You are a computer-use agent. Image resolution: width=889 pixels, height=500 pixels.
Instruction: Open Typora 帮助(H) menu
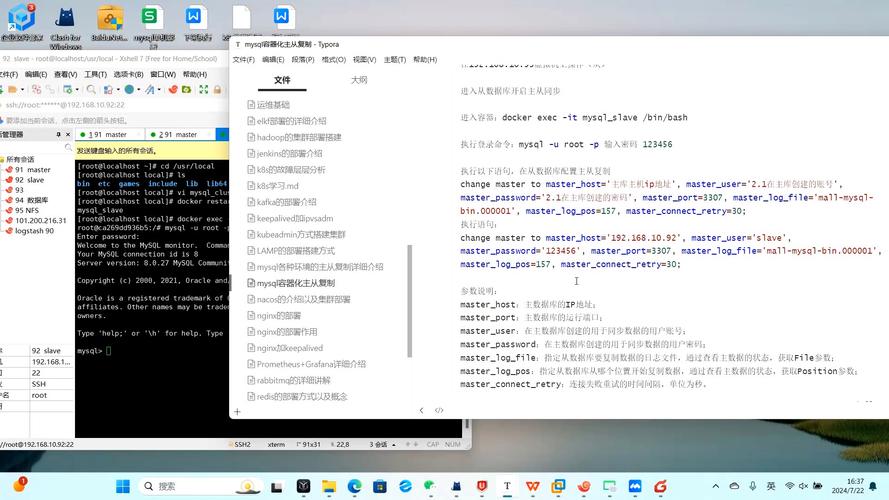(x=425, y=60)
